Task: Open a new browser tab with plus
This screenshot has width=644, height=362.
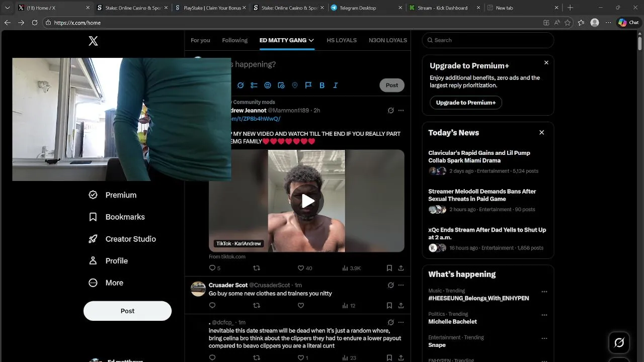Action: (570, 8)
